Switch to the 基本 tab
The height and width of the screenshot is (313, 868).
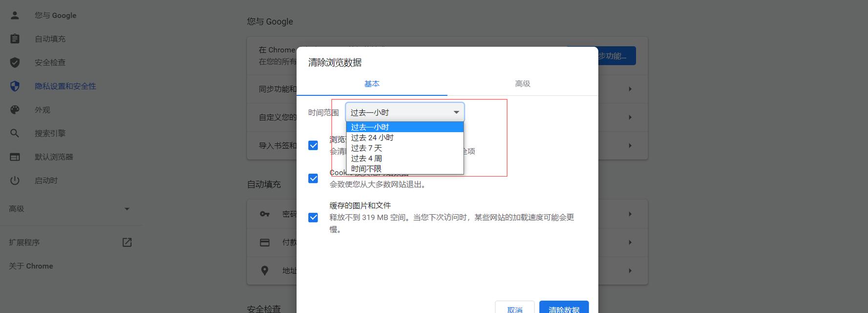point(372,84)
